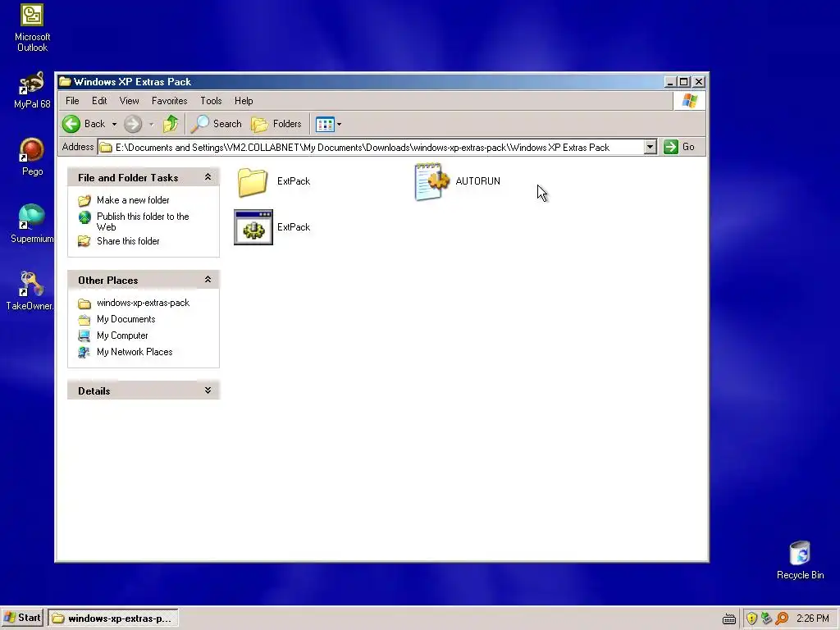Maximize the Windows XP Extras Pack window
Viewport: 840px width, 630px height.
(684, 82)
